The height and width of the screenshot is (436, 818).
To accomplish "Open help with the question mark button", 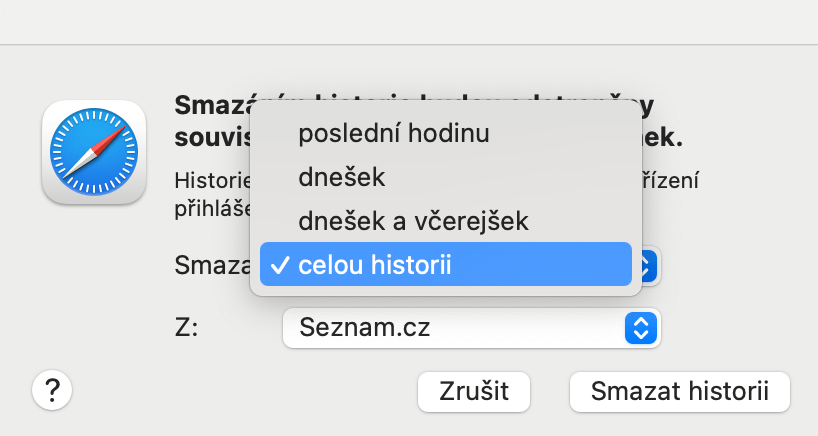I will [52, 390].
